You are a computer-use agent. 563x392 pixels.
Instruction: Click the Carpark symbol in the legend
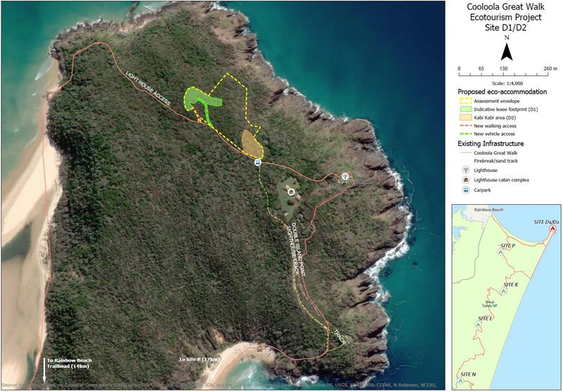click(x=466, y=190)
